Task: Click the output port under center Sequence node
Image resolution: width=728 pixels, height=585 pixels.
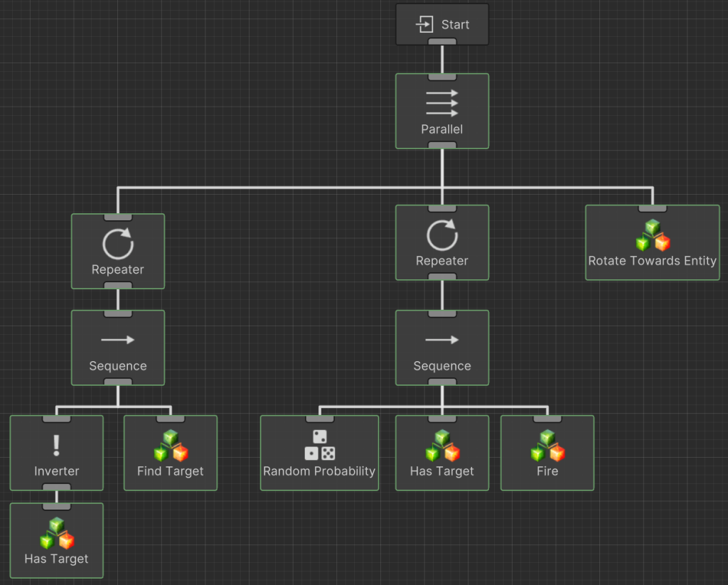Action: (x=441, y=382)
